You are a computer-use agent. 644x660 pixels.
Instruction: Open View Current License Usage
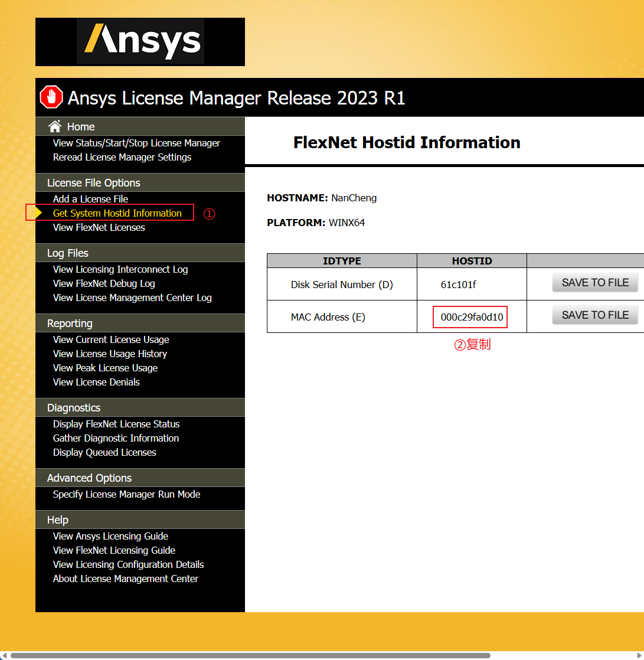pyautogui.click(x=111, y=339)
